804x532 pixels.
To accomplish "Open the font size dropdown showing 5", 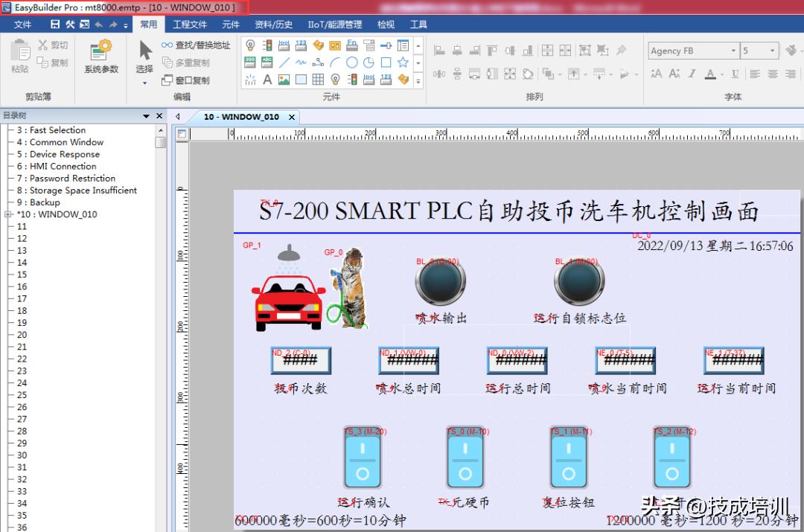I will (x=772, y=51).
